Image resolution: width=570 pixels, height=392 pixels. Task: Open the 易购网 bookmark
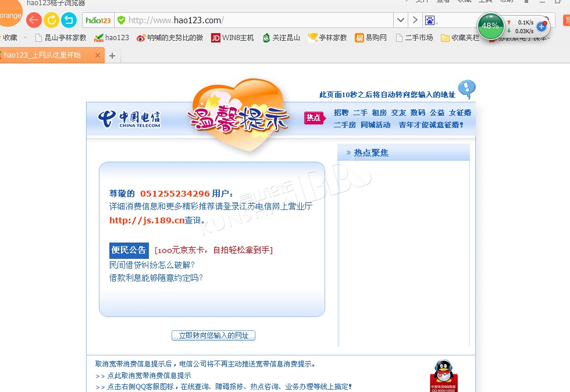pyautogui.click(x=371, y=38)
